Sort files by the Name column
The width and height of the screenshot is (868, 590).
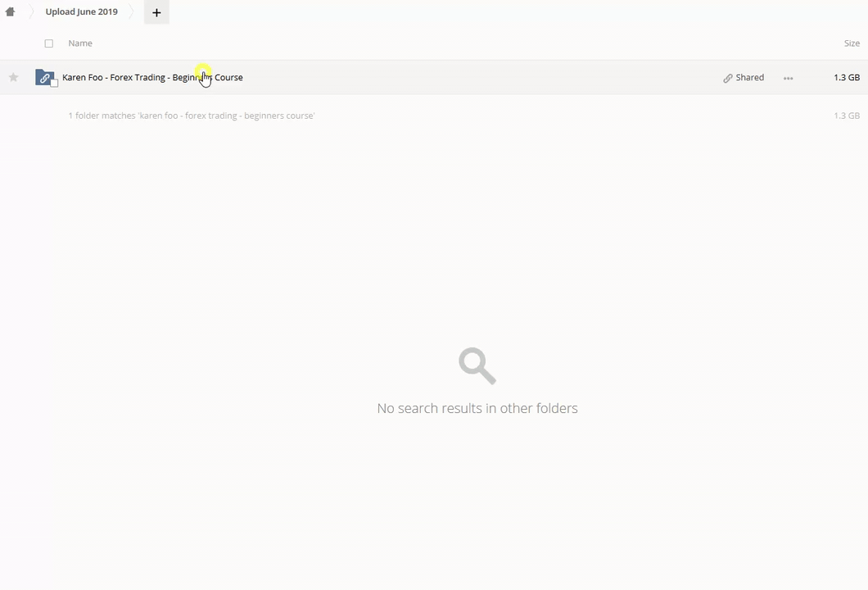80,43
